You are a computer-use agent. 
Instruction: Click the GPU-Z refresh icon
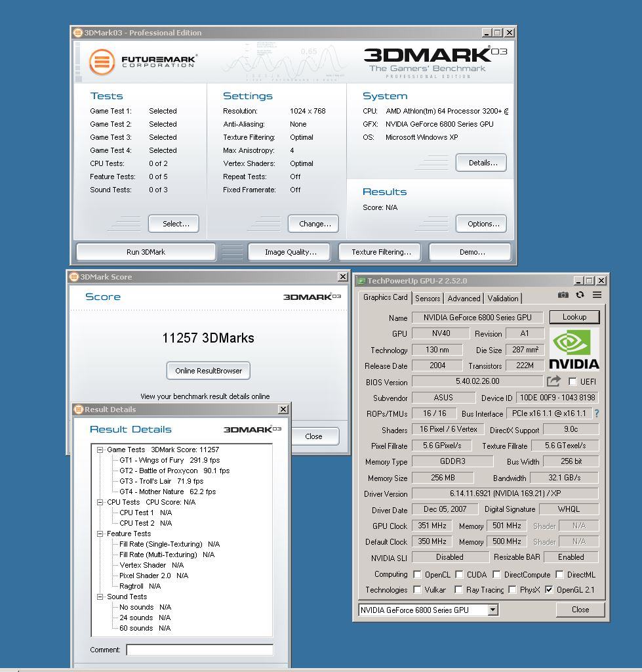click(x=580, y=295)
